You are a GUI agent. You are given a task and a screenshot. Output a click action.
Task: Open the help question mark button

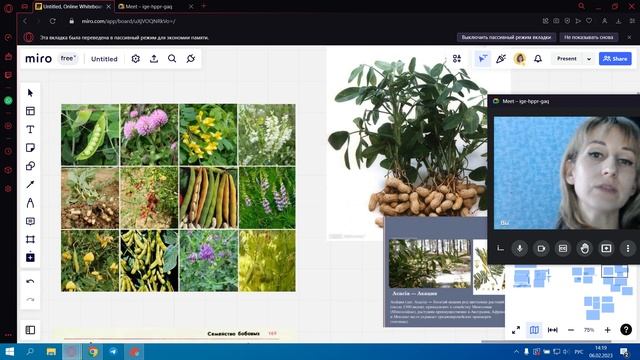click(626, 329)
